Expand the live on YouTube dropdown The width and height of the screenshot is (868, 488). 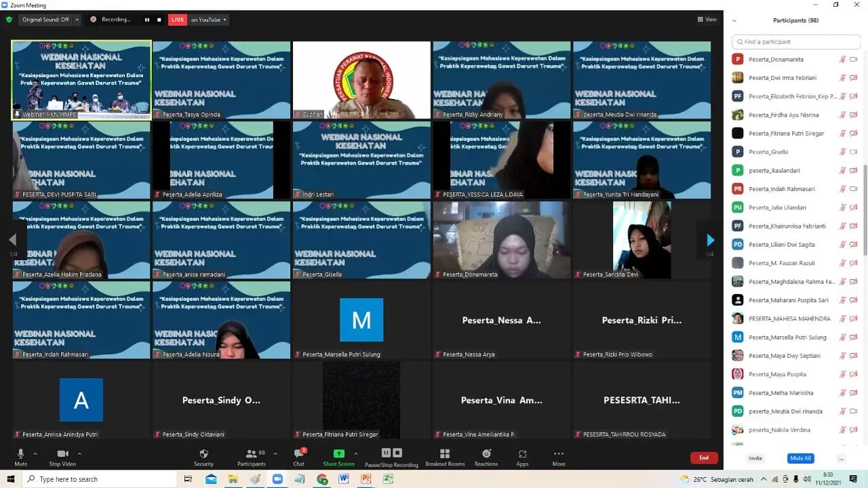click(x=224, y=20)
